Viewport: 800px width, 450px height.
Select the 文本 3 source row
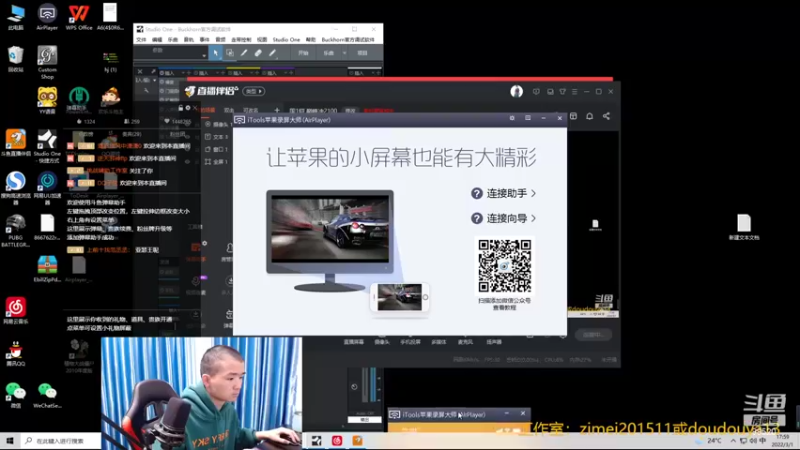(x=218, y=137)
